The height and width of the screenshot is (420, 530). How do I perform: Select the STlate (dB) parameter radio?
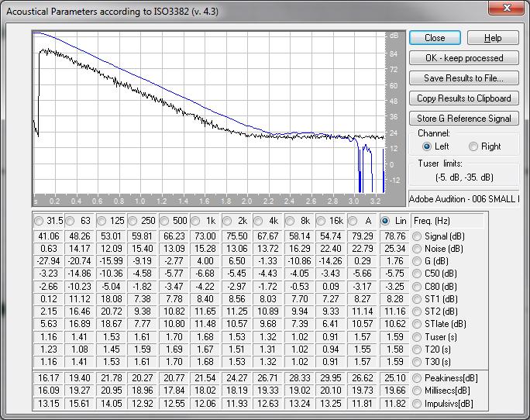pos(417,324)
